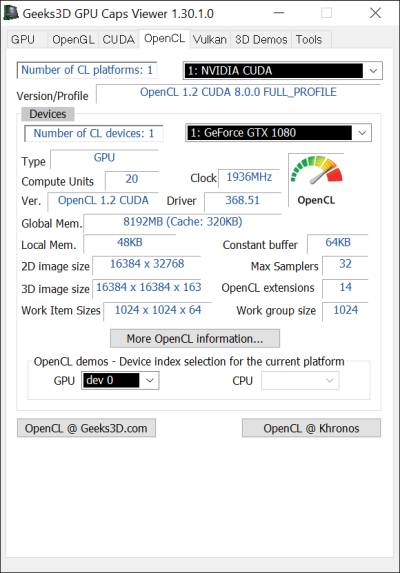Open OpenCL @ Khronos link button
400x573 pixels.
[311, 428]
